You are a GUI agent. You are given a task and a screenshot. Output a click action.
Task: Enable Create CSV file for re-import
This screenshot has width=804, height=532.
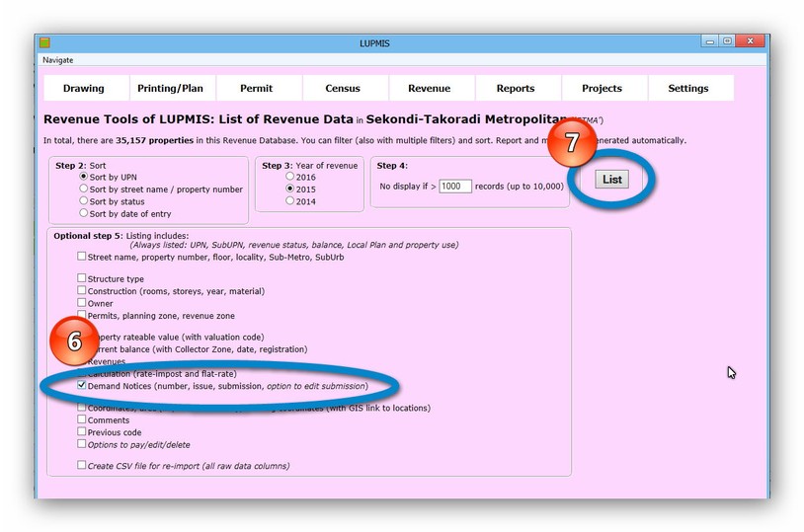(82, 465)
